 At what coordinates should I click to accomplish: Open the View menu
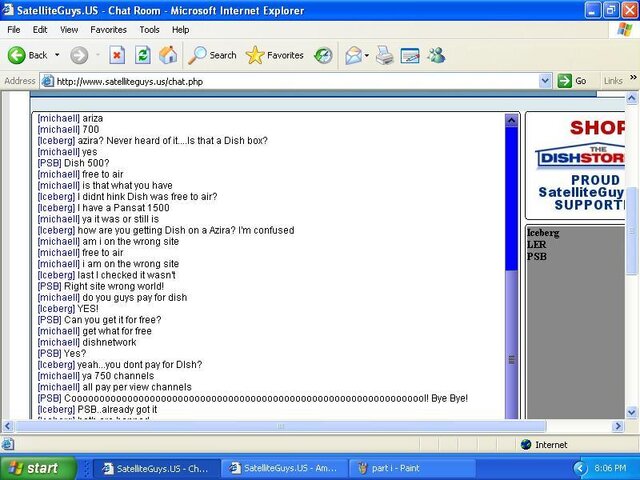69,30
